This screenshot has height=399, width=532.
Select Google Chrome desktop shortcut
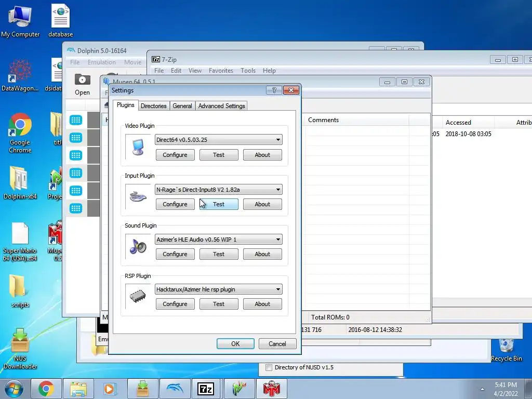(20, 133)
